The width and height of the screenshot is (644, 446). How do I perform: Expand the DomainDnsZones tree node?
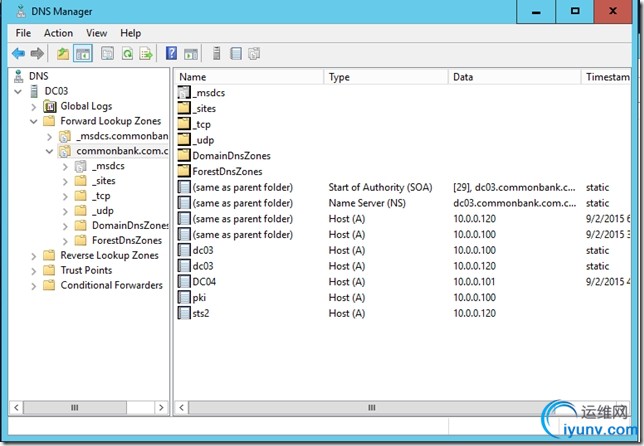[x=65, y=226]
